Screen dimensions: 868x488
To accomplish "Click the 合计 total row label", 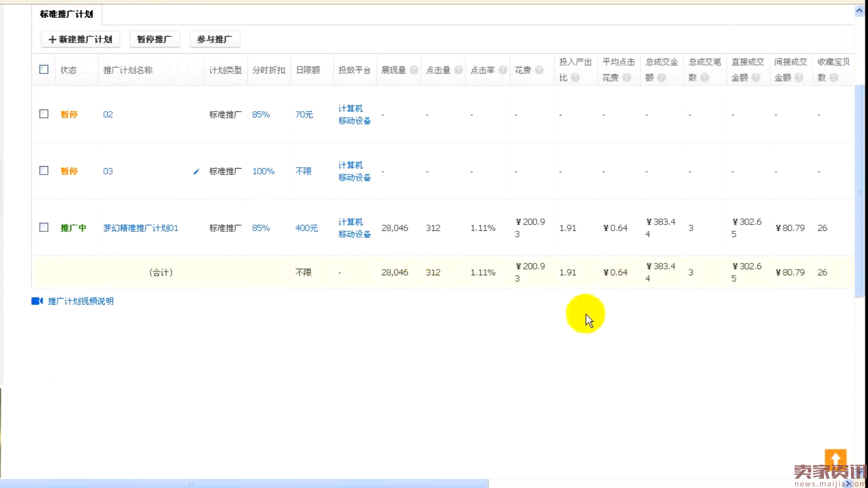I will [161, 272].
